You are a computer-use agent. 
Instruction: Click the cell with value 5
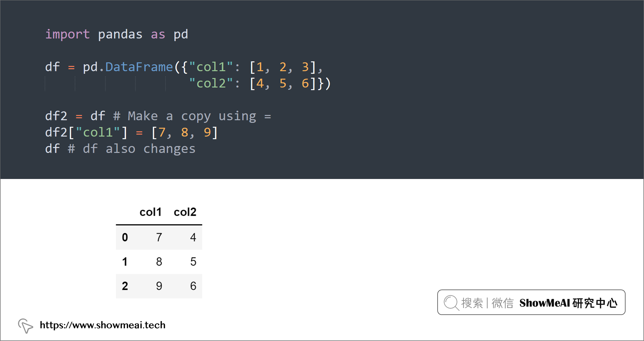[x=193, y=262]
